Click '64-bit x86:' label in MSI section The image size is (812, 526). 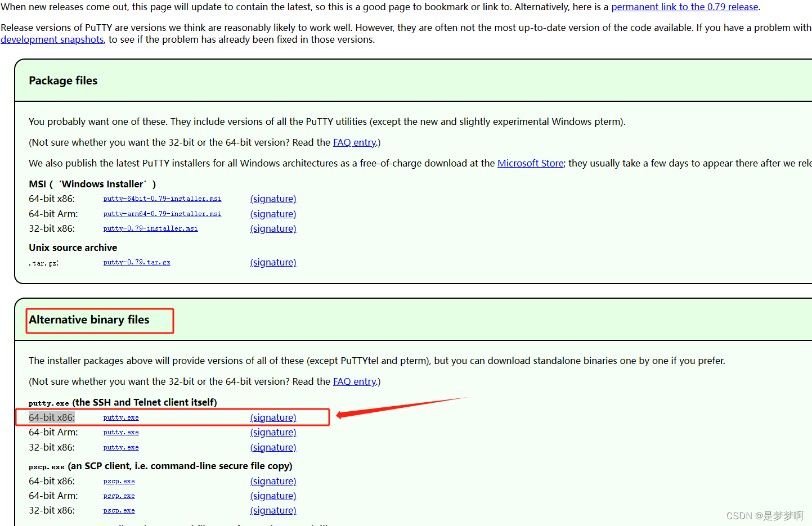click(52, 199)
